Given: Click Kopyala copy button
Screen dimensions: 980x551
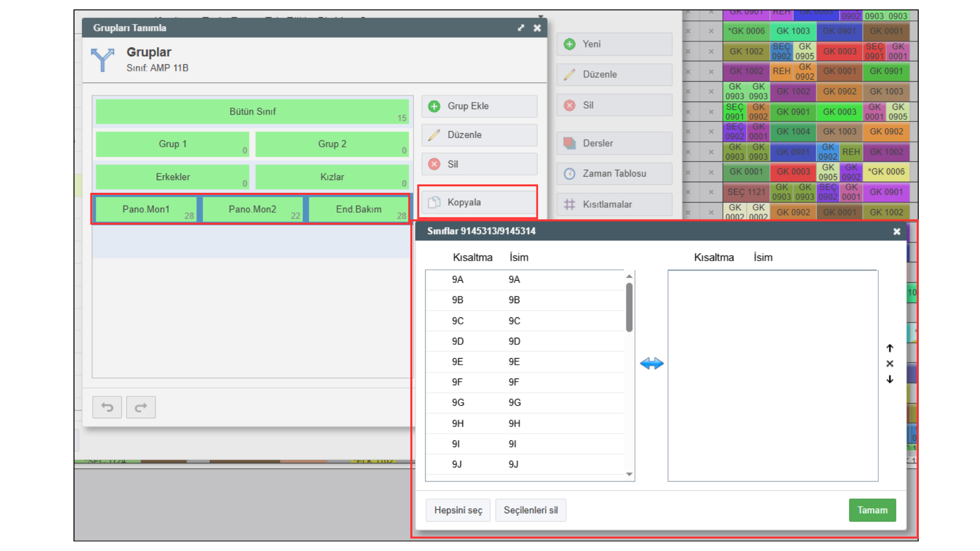Looking at the screenshot, I should click(x=479, y=203).
